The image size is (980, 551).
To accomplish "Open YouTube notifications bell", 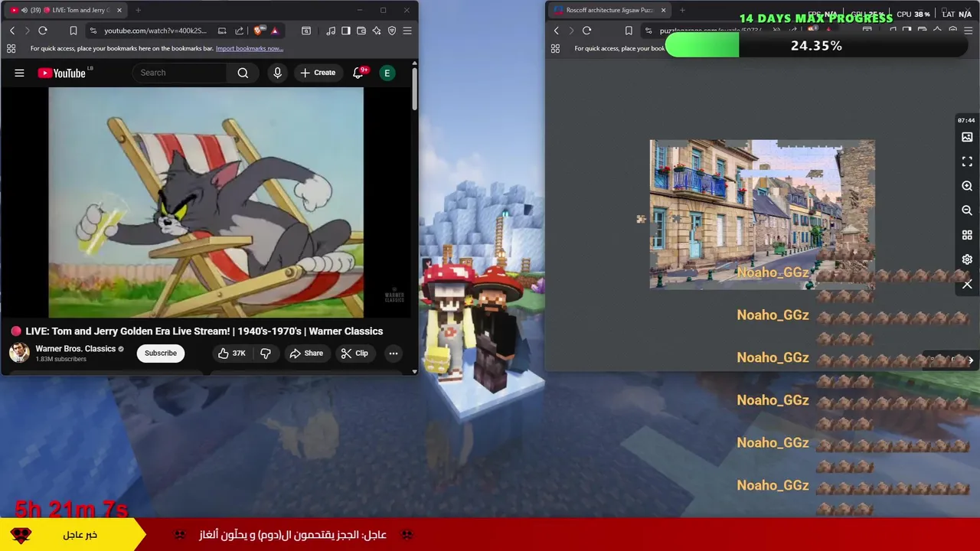I will pos(358,73).
